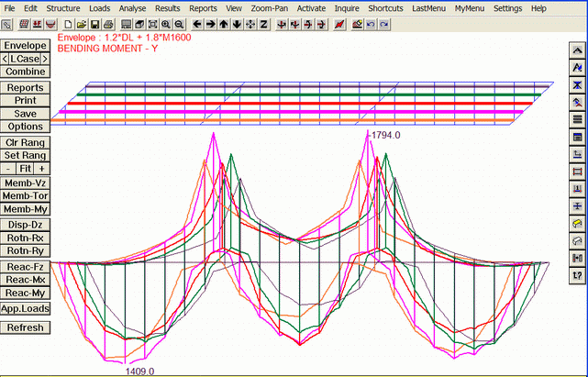Click the Z toolbar icon
Viewport: 588px width, 377px height.
pyautogui.click(x=263, y=25)
